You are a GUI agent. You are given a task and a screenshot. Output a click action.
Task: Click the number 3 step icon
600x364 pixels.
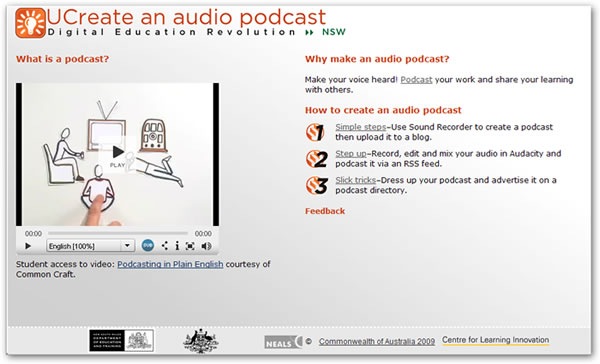pos(317,185)
